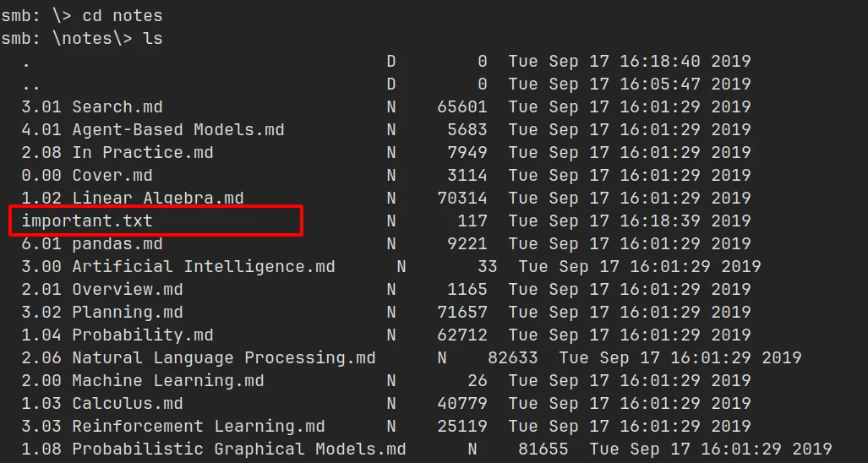Image resolution: width=868 pixels, height=463 pixels.
Task: Select the 2.00 Machine Learning.md entry
Action: pos(143,381)
